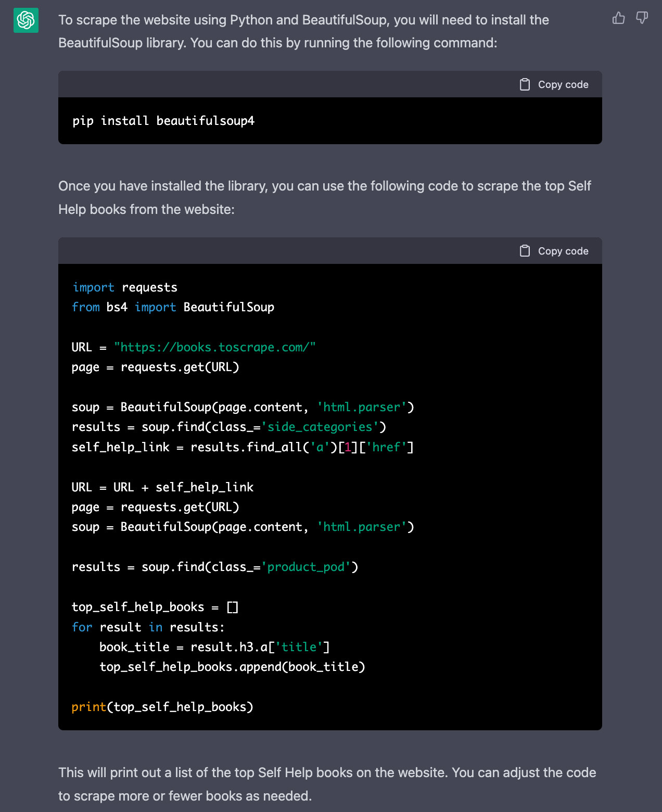
Task: Click the print(top_self_help_books) line
Action: tap(162, 707)
